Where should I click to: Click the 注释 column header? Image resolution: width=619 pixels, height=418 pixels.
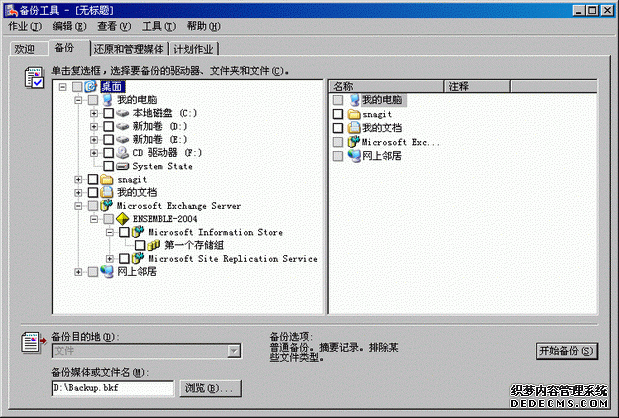tap(477, 86)
